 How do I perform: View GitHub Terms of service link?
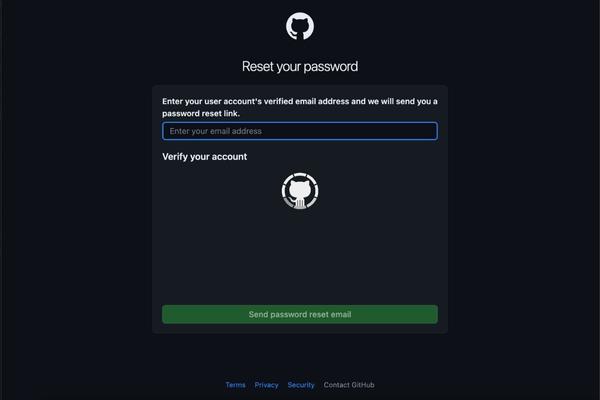click(x=235, y=385)
